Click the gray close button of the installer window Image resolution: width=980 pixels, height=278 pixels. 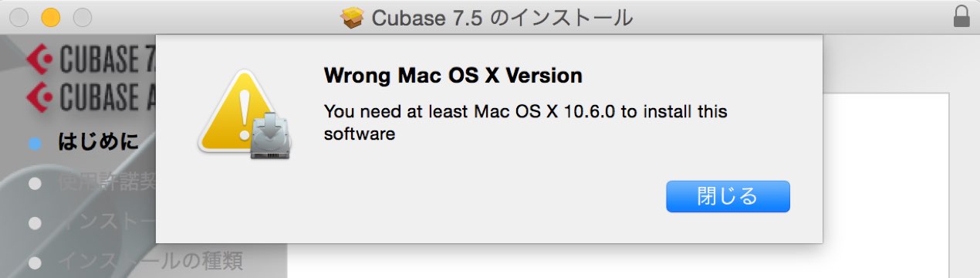[19, 17]
